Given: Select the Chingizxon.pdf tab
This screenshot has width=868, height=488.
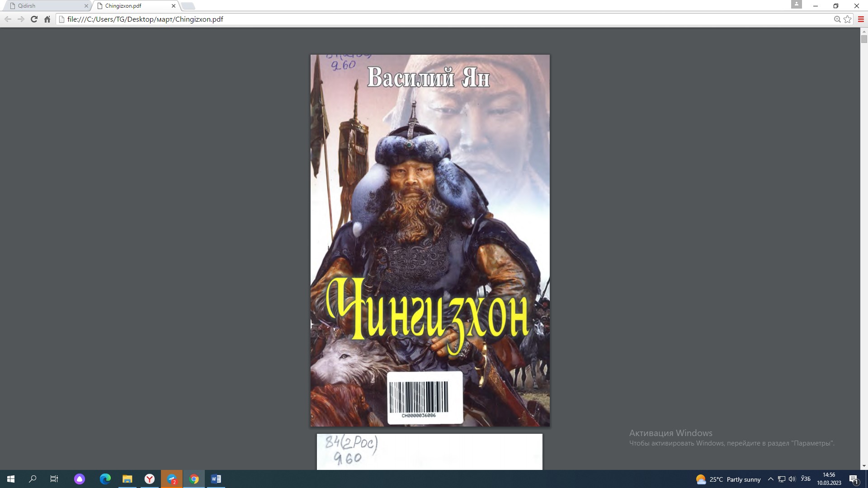Looking at the screenshot, I should tap(131, 6).
